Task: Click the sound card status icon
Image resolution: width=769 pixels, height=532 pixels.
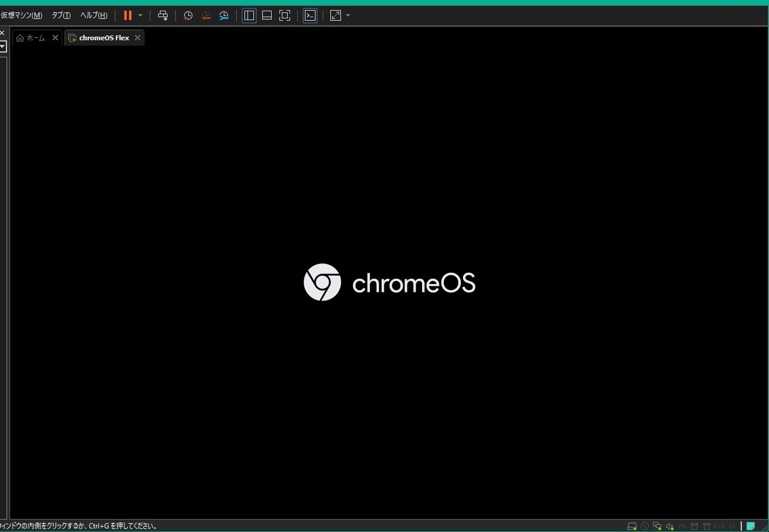Action: pyautogui.click(x=670, y=526)
